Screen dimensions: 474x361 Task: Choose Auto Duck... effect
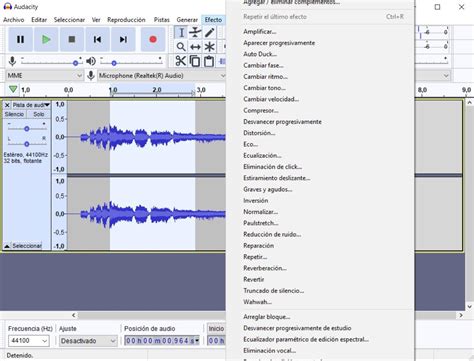(260, 54)
